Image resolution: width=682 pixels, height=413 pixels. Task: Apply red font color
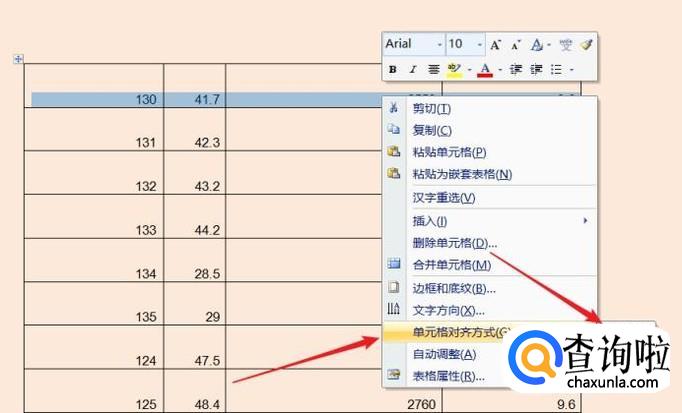tap(485, 70)
